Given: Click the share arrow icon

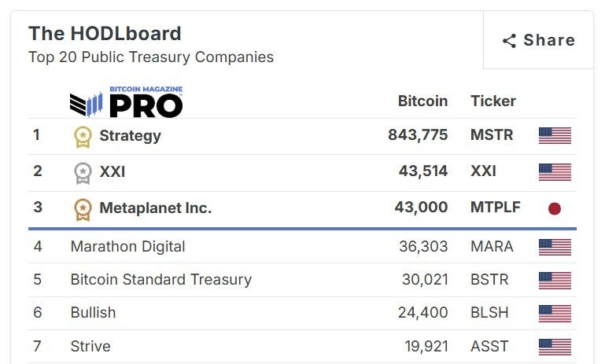Looking at the screenshot, I should (509, 41).
